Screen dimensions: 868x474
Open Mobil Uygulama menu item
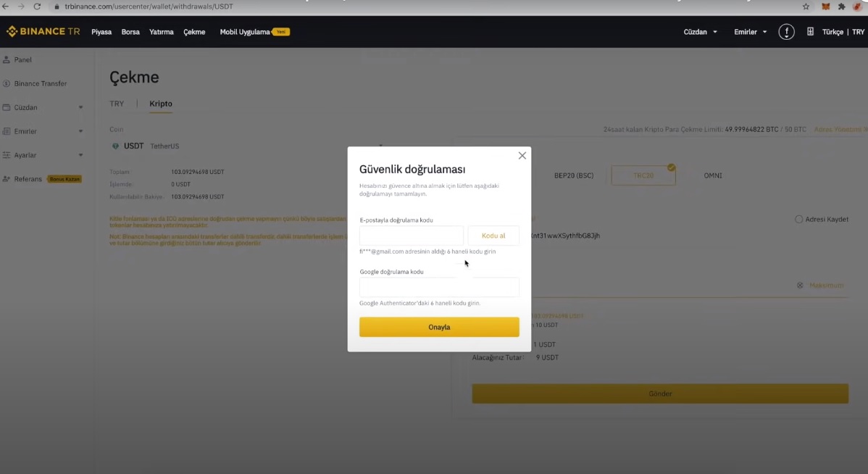(x=245, y=32)
